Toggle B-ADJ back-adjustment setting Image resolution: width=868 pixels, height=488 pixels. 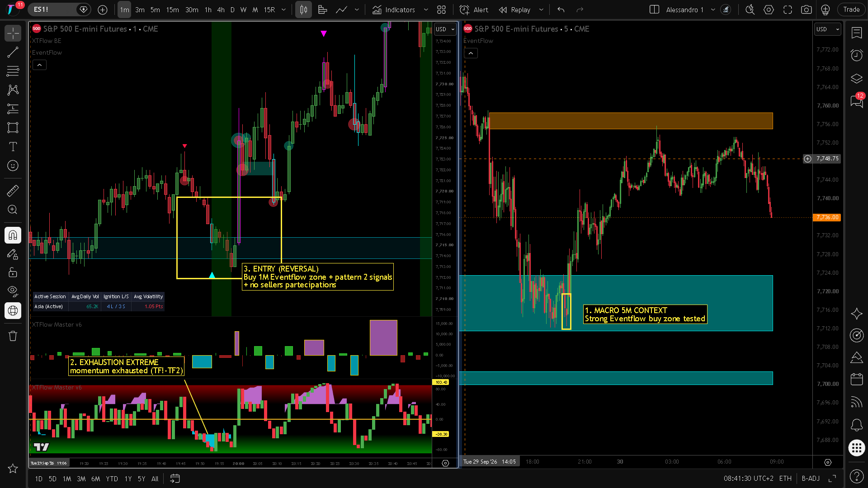pyautogui.click(x=811, y=479)
